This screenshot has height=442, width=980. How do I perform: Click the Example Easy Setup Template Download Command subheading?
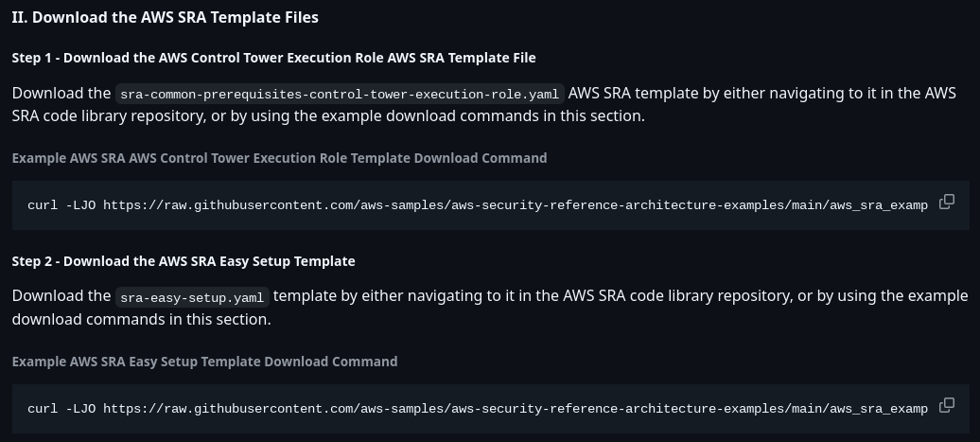[x=204, y=362]
